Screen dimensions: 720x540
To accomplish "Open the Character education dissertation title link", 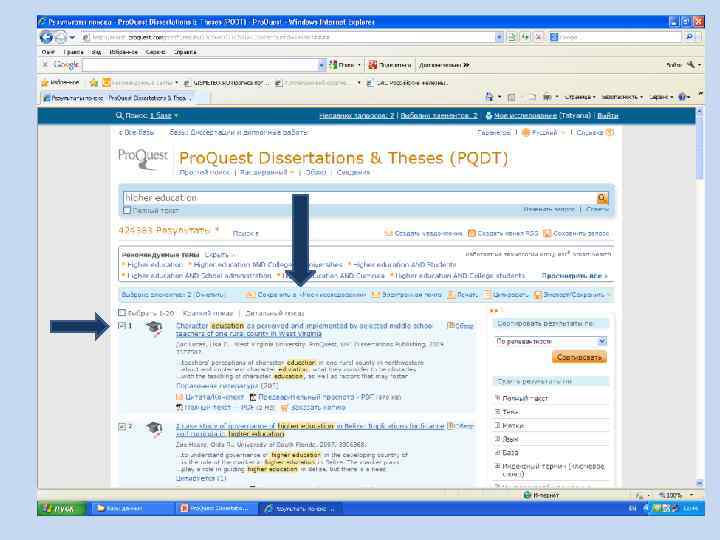I will pos(304,329).
